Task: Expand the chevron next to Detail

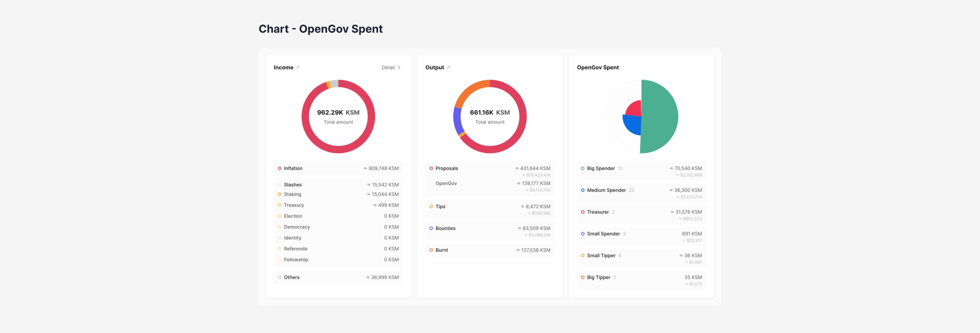Action: pyautogui.click(x=399, y=67)
